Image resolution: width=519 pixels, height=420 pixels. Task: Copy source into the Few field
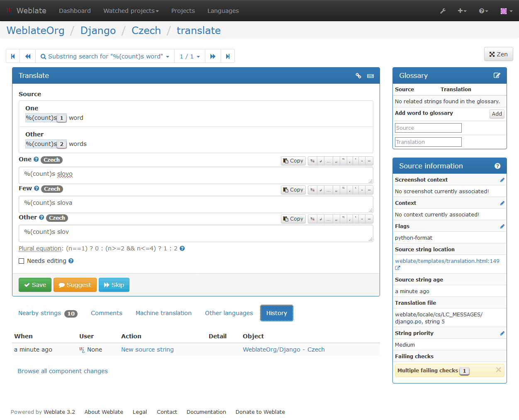click(293, 190)
